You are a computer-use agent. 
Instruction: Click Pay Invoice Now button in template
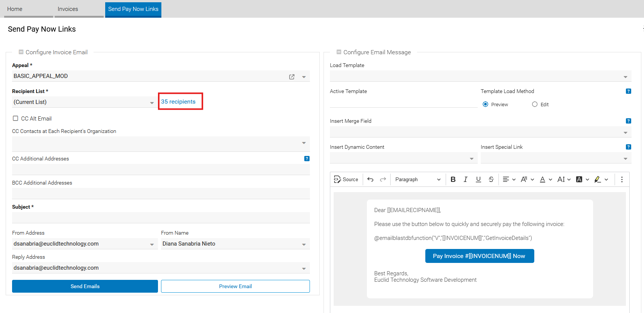point(480,256)
